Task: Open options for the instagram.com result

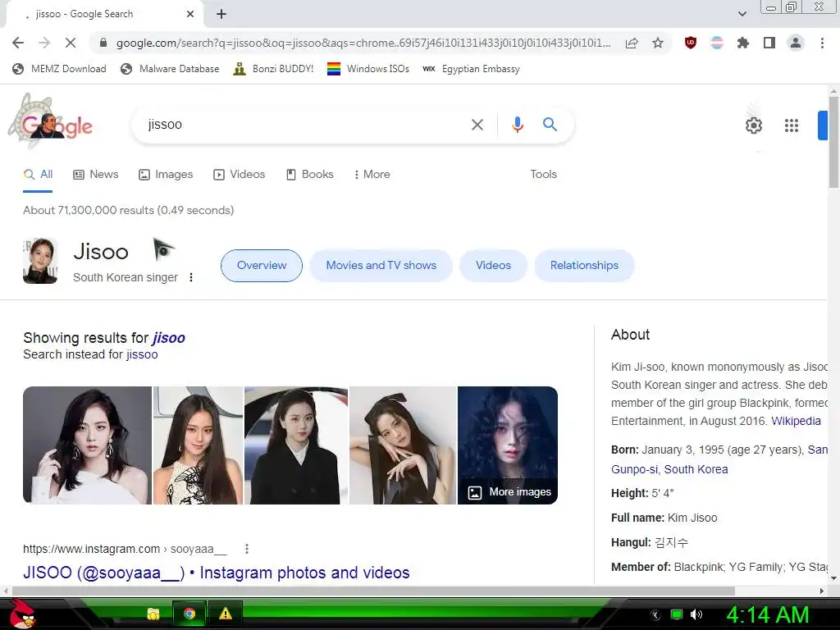Action: (x=246, y=549)
